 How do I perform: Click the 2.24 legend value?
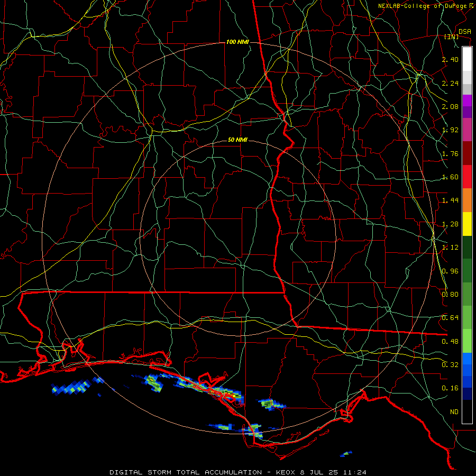(x=450, y=83)
